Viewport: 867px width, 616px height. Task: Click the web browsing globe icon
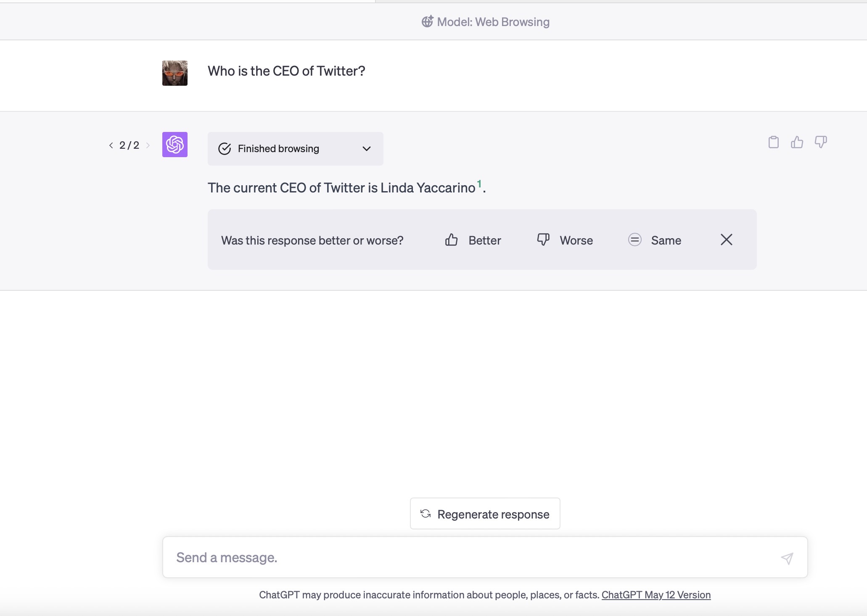click(x=427, y=21)
